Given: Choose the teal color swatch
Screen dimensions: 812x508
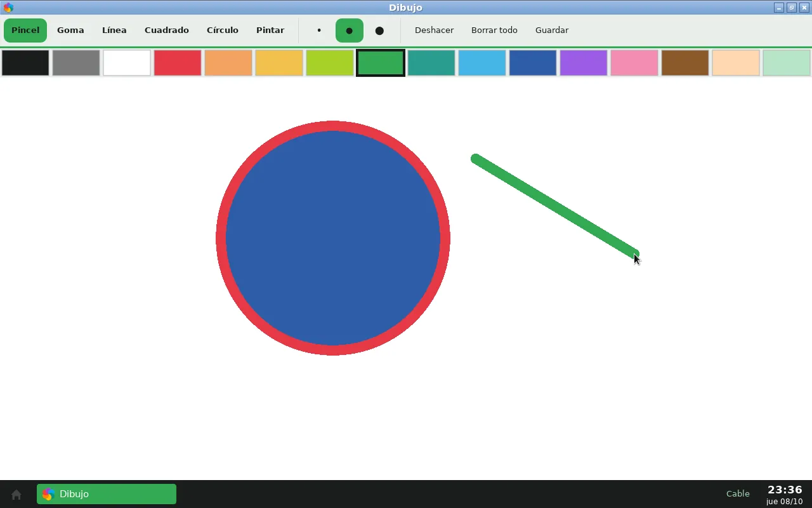Looking at the screenshot, I should (431, 63).
